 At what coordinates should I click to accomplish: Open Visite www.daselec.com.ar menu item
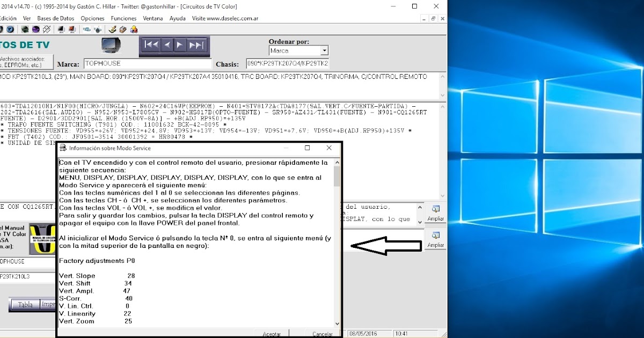225,18
